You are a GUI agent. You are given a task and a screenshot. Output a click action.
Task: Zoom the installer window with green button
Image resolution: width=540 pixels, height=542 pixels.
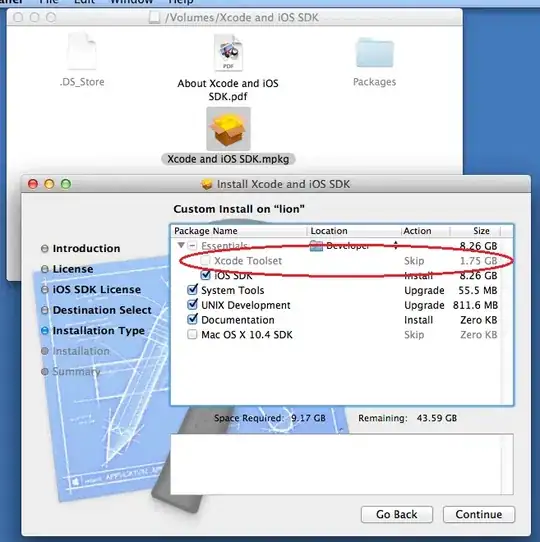tap(66, 184)
